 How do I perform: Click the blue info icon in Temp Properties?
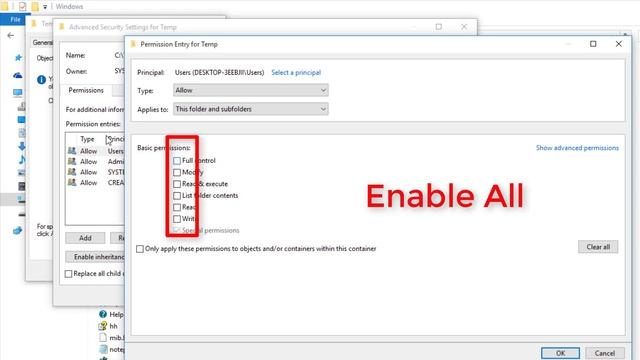(41, 80)
